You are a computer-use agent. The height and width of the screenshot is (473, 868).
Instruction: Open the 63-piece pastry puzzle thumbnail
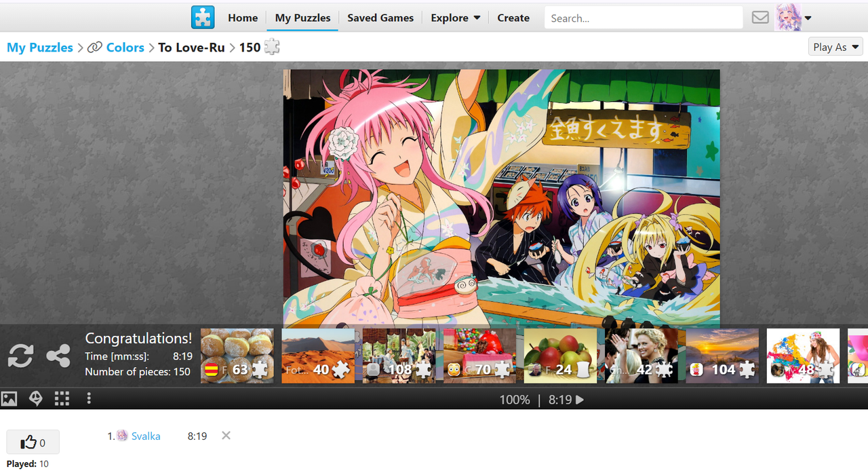point(237,356)
